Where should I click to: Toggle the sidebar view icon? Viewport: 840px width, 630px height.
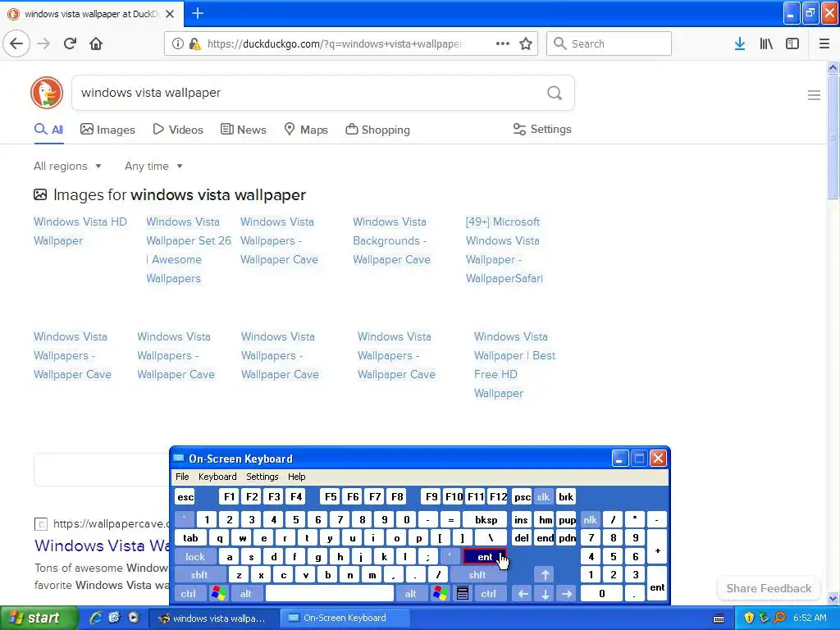792,43
